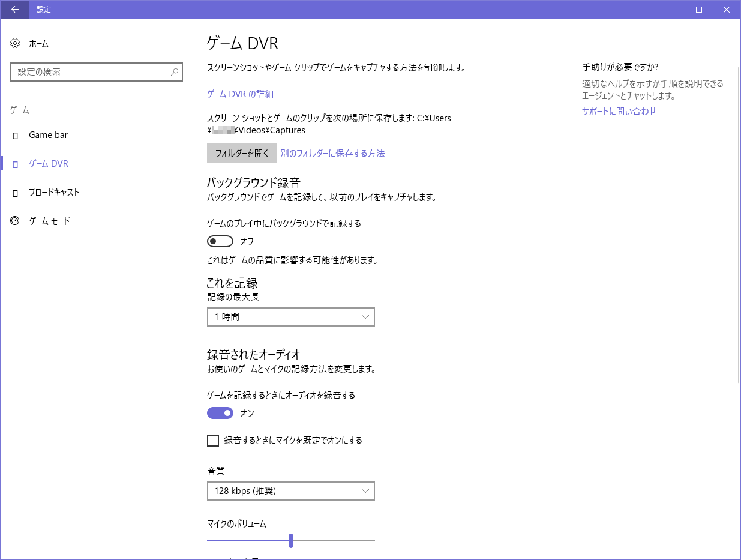The height and width of the screenshot is (560, 741).
Task: Toggle audio recording switch (オン)
Action: point(220,413)
